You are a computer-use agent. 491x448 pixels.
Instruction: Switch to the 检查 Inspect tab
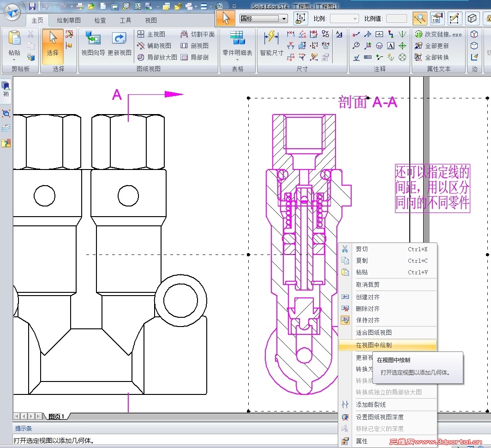[100, 20]
